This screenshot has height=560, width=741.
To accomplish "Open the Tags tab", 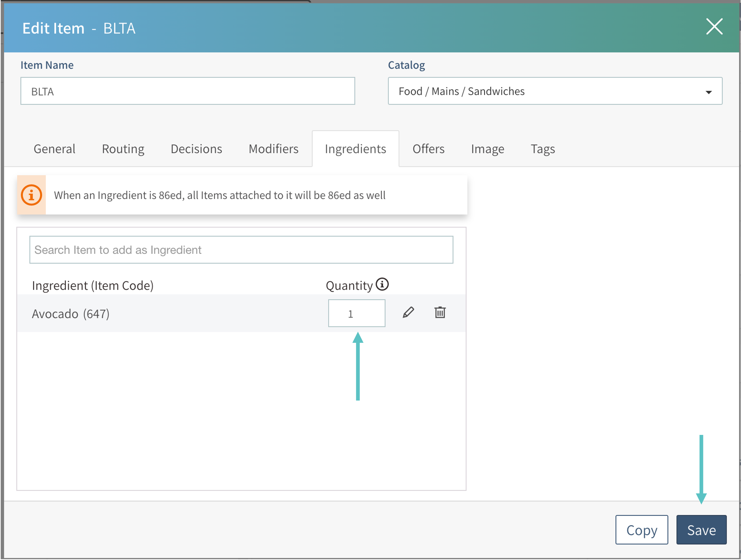I will click(543, 149).
